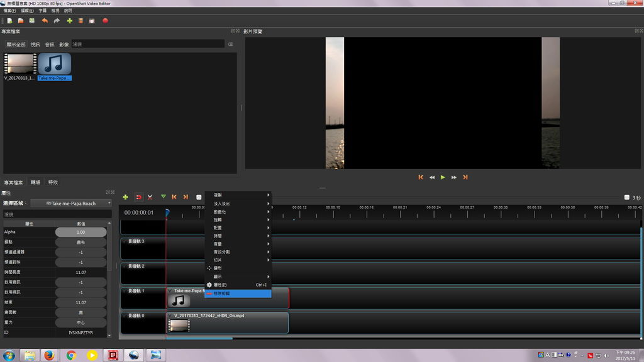Click the gear icon beside 屬性 in context menu
The height and width of the screenshot is (362, 644).
point(209,285)
